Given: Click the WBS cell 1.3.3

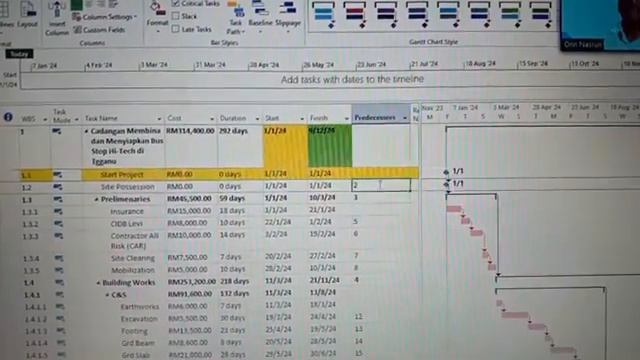Looking at the screenshot, I should click(30, 236).
